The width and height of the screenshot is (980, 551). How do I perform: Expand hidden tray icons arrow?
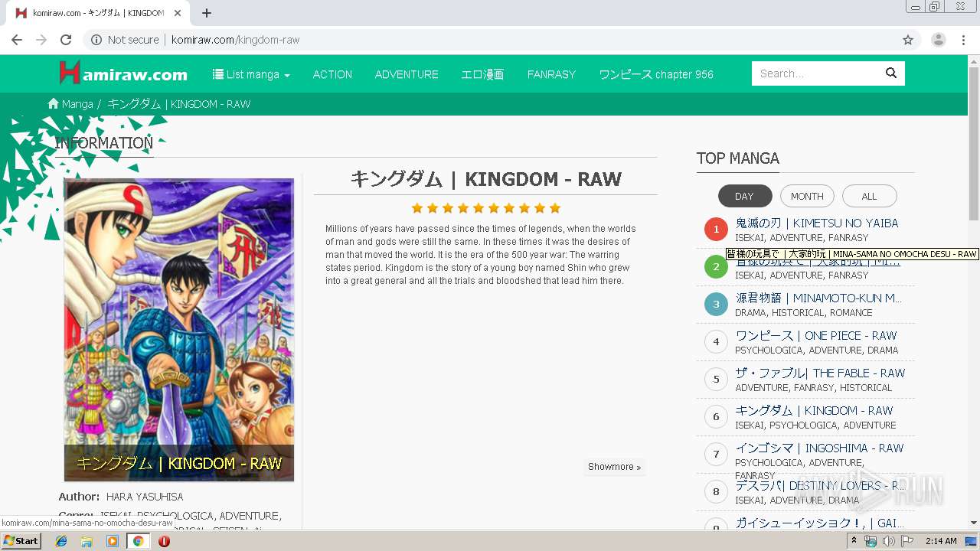click(x=854, y=540)
